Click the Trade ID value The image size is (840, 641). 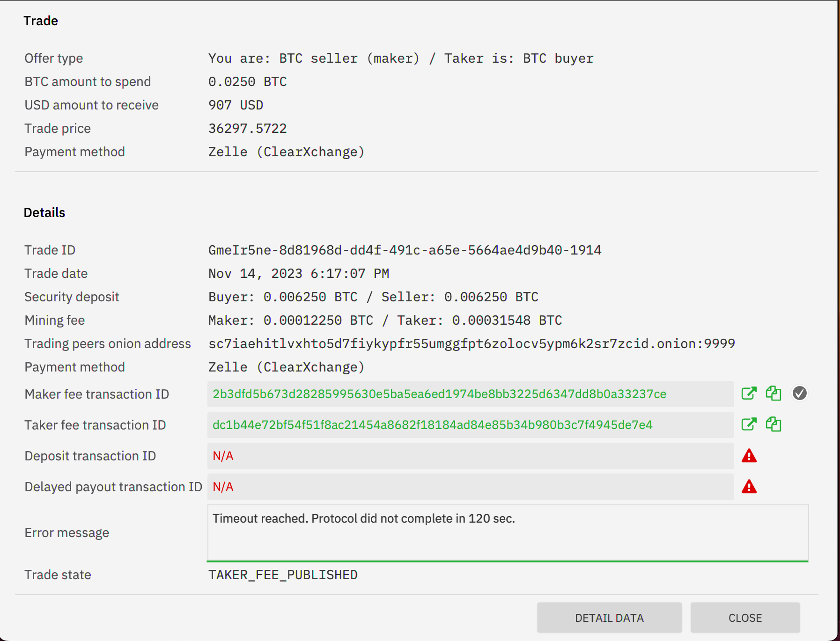405,250
